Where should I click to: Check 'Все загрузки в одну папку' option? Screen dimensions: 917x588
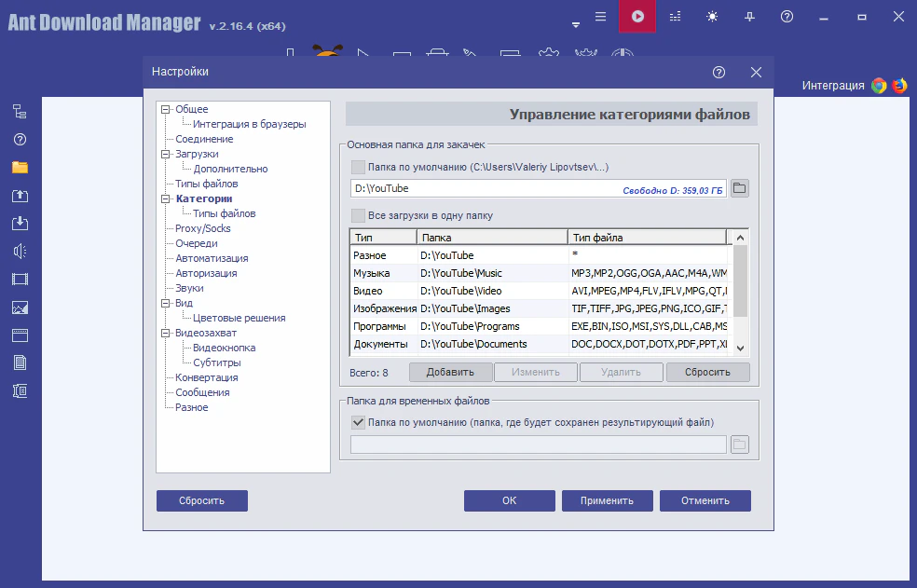358,215
